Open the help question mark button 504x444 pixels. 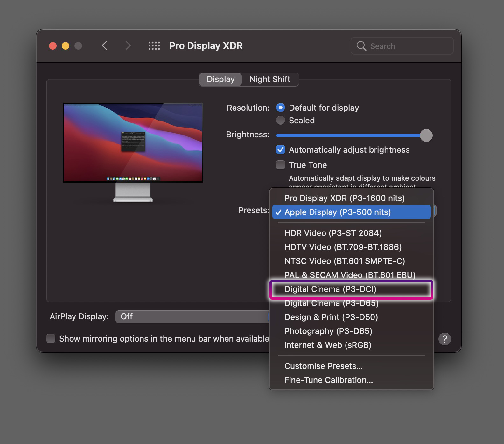444,339
